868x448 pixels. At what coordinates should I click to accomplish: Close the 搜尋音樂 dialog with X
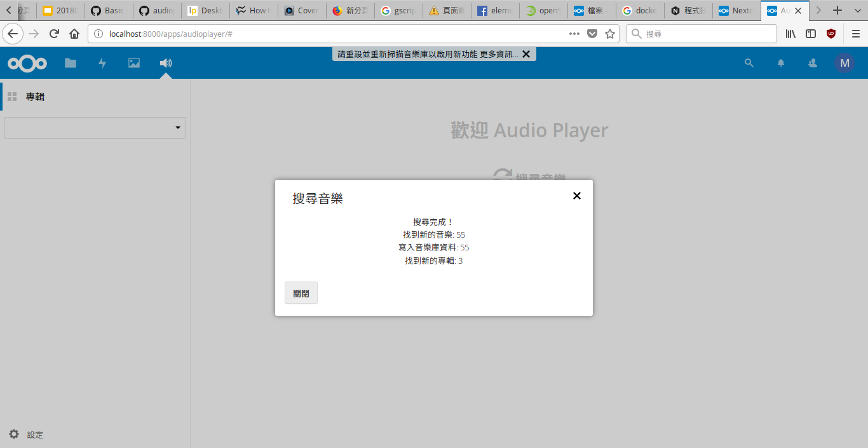coord(577,196)
